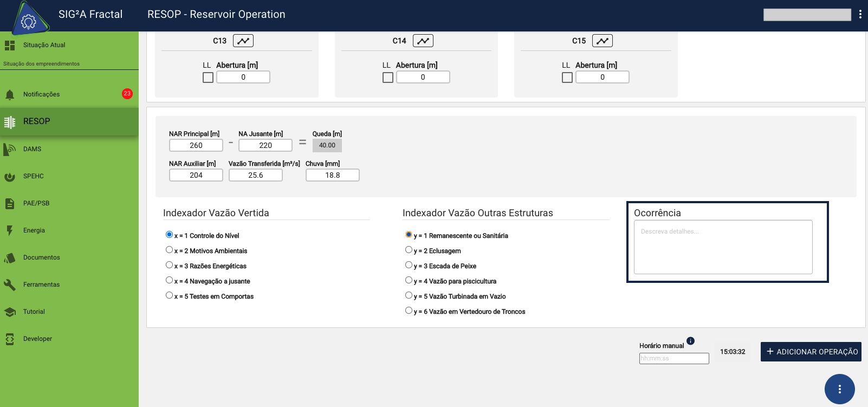
Task: Click the info icon beside Horário manual
Action: pyautogui.click(x=690, y=341)
